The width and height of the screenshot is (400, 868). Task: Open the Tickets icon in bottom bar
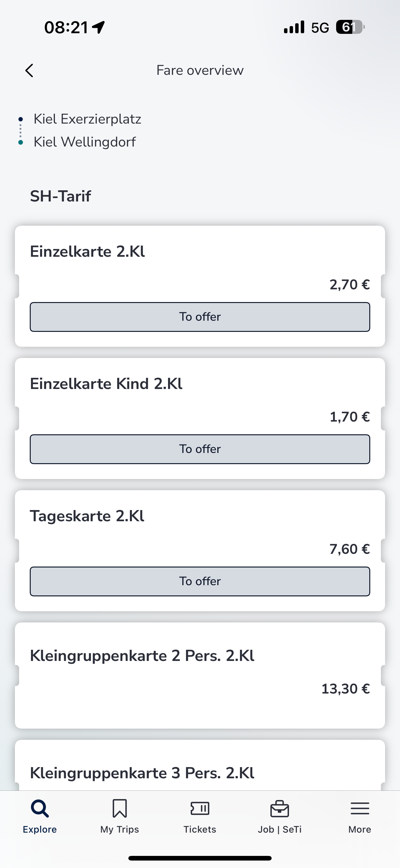click(200, 808)
